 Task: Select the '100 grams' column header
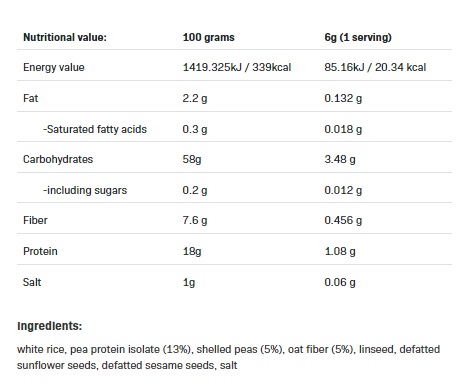click(208, 37)
